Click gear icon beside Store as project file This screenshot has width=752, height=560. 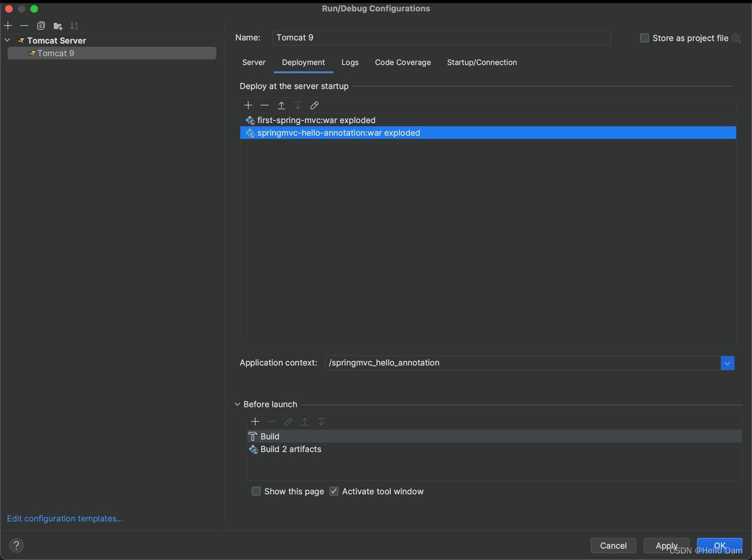(736, 38)
